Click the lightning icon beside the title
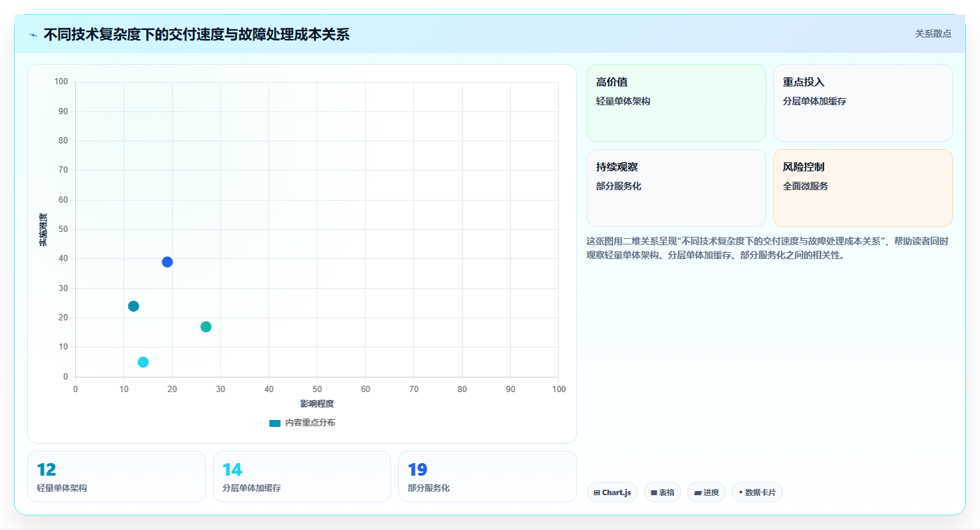The image size is (980, 530). (x=33, y=35)
